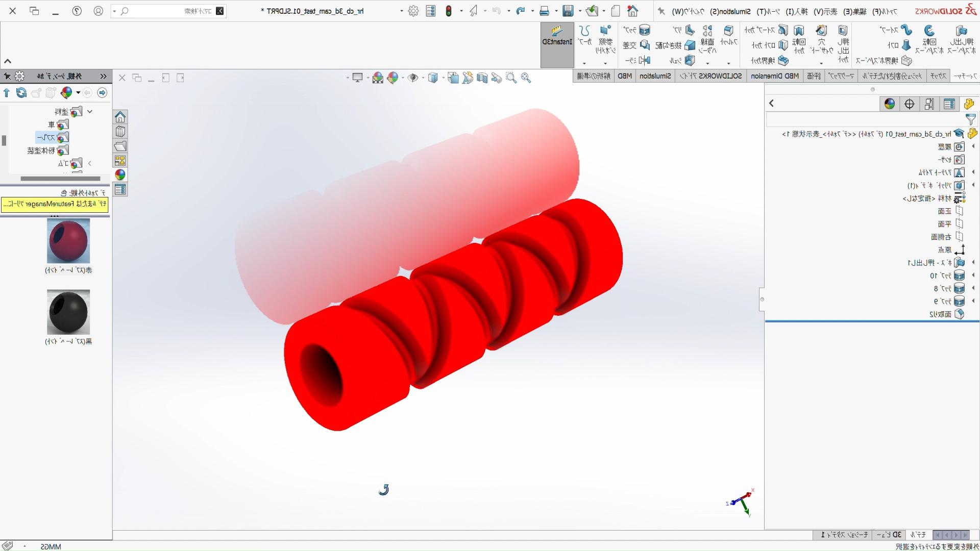
Task: Switch to the PropertyManager tab
Action: 949,104
